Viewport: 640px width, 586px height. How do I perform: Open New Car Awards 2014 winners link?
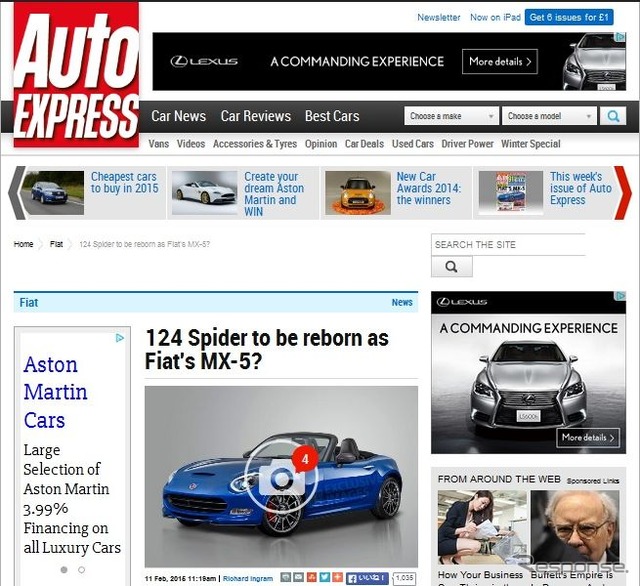[429, 188]
